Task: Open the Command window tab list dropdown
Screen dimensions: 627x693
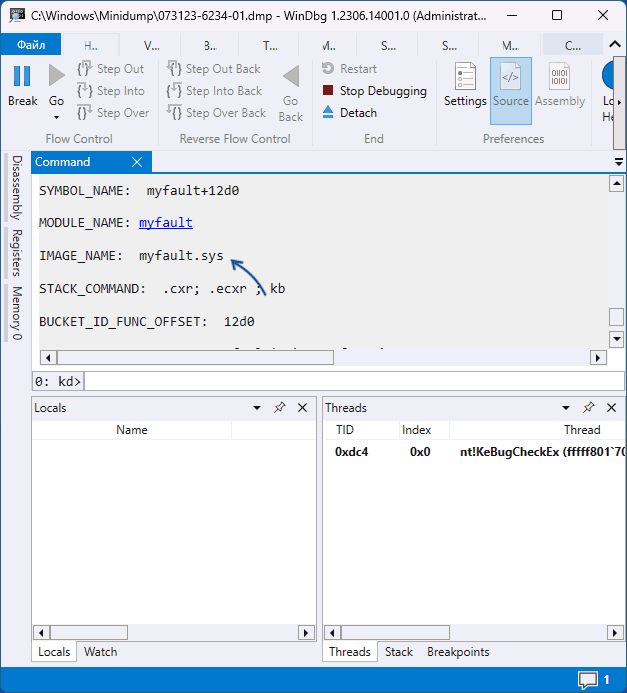Action: (x=619, y=162)
